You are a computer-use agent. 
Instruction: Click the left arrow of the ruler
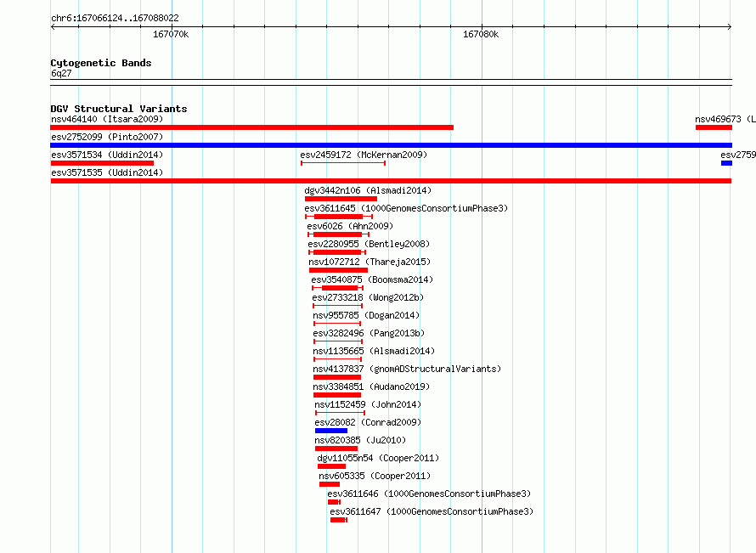coord(53,27)
